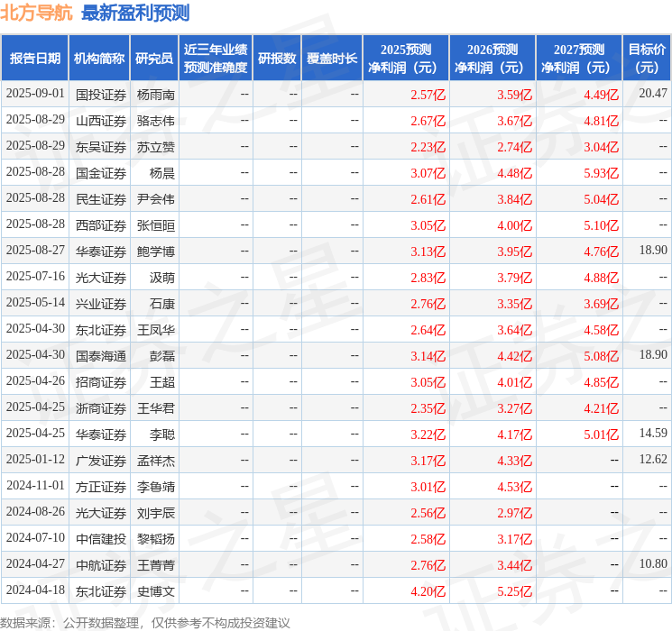The height and width of the screenshot is (631, 672).
Task: Click the 国泰海通 institution name
Action: click(101, 356)
